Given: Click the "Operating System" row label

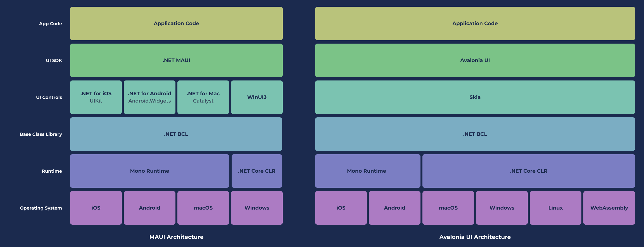Looking at the screenshot, I should pyautogui.click(x=41, y=208).
